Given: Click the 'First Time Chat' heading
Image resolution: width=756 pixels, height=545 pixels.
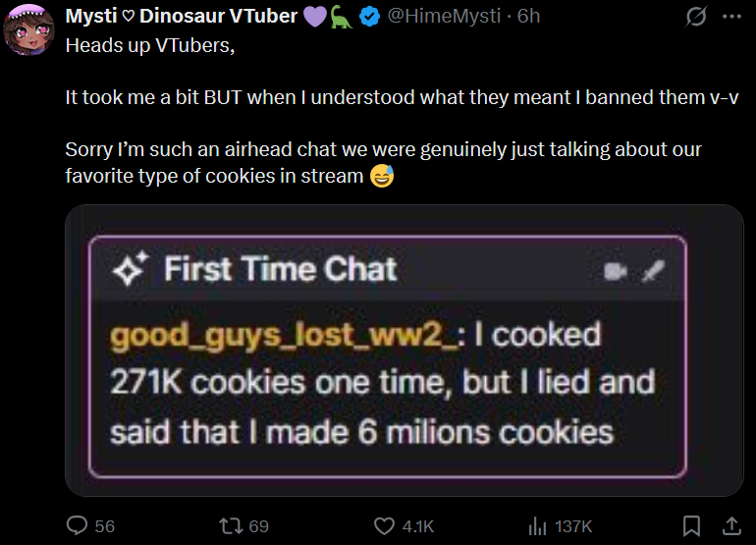Looking at the screenshot, I should coord(280,269).
